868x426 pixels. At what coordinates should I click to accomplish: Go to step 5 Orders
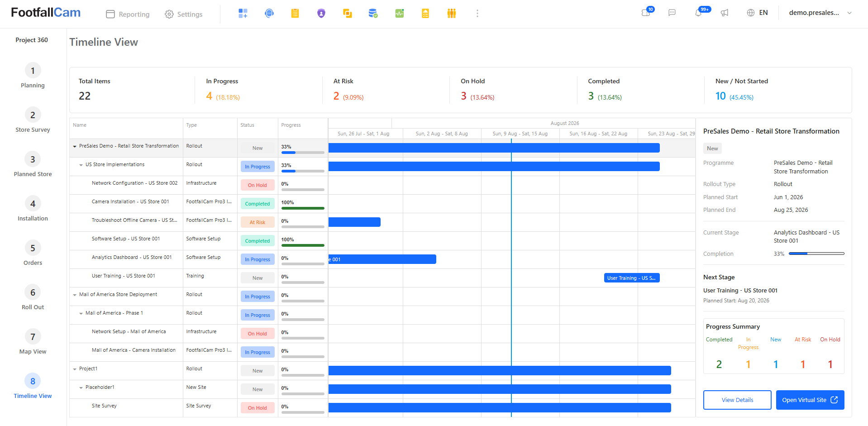tap(33, 253)
